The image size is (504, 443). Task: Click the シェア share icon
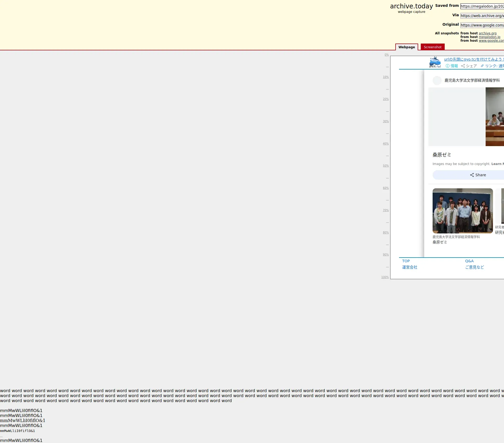click(x=463, y=66)
